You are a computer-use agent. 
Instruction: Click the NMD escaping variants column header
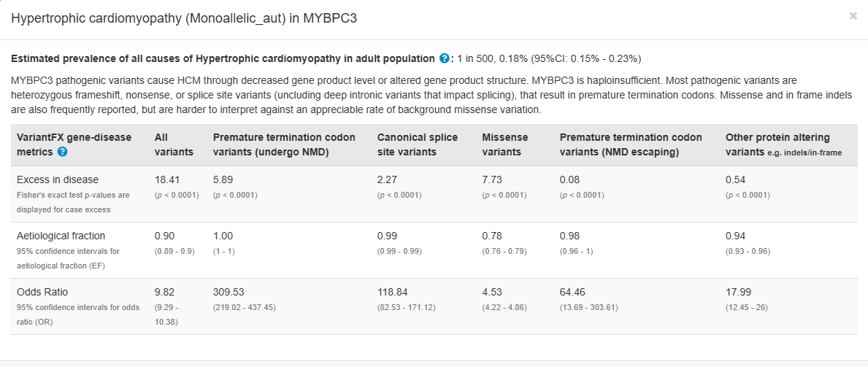pyautogui.click(x=631, y=144)
